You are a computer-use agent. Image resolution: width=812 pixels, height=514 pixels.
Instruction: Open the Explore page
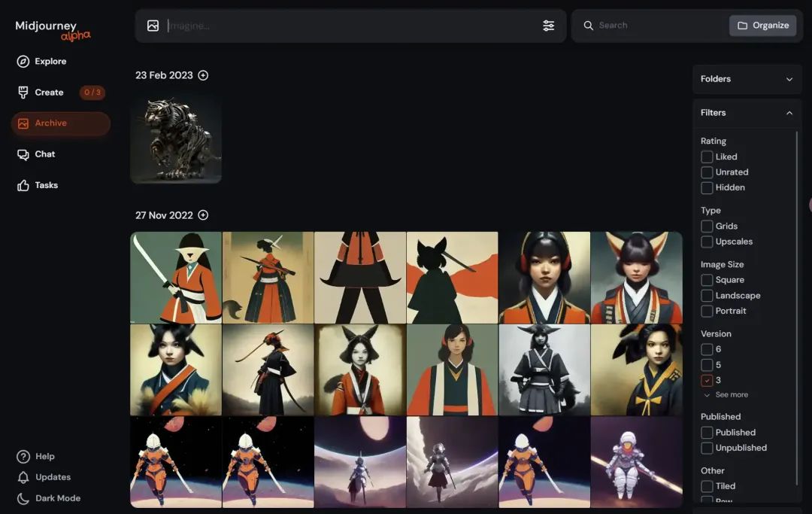point(50,62)
